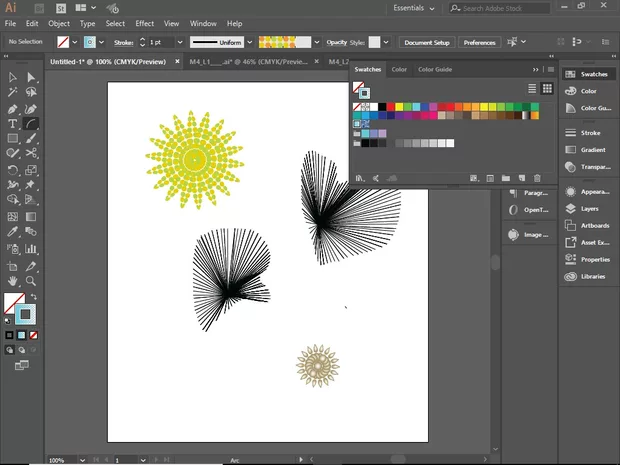Select the Direct Selection tool
Image resolution: width=620 pixels, height=465 pixels.
tap(31, 77)
